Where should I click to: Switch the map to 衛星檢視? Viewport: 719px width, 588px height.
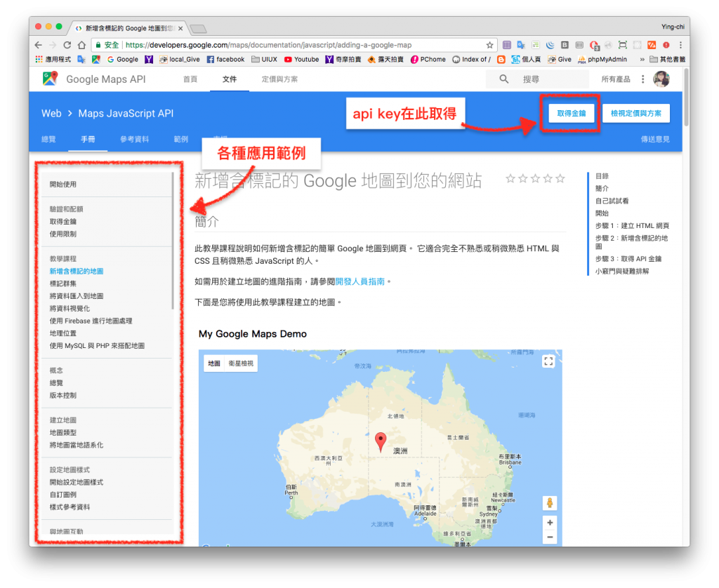tap(241, 363)
